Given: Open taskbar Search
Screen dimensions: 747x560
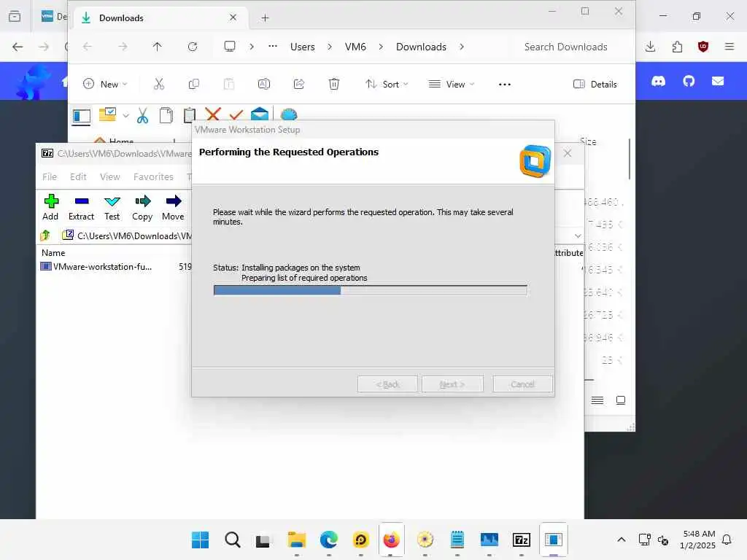Looking at the screenshot, I should coord(233,540).
